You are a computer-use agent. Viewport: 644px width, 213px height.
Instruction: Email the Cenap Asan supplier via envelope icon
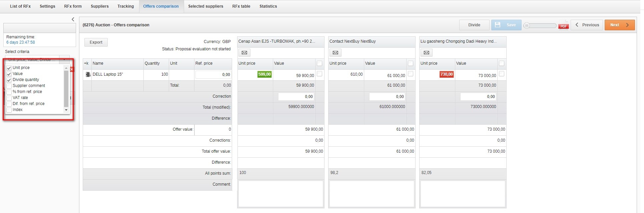click(244, 53)
